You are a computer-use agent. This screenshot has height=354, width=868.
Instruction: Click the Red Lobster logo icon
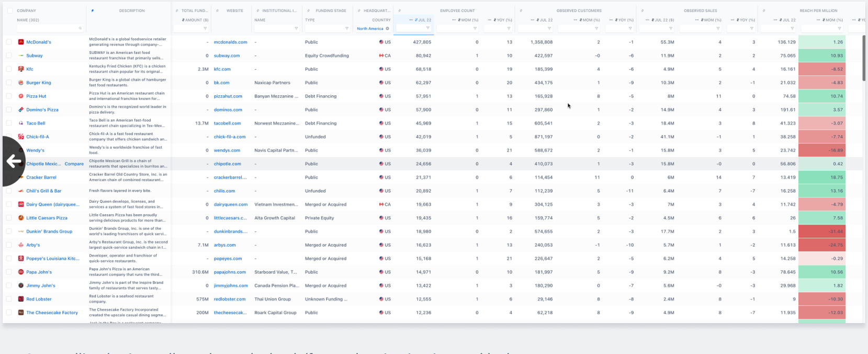click(21, 299)
